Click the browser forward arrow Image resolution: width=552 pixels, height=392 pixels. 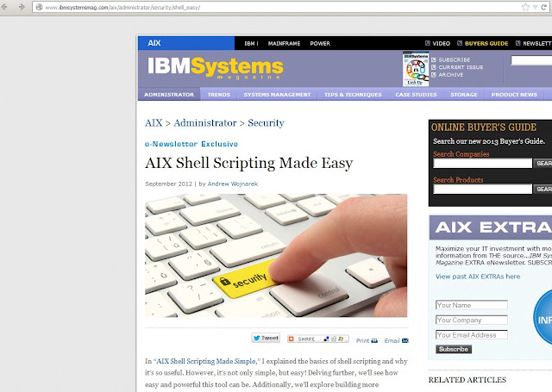pyautogui.click(x=22, y=7)
